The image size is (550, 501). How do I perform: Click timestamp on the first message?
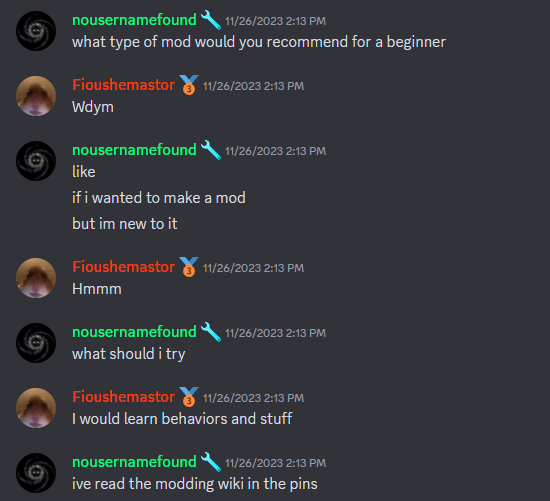pyautogui.click(x=275, y=21)
